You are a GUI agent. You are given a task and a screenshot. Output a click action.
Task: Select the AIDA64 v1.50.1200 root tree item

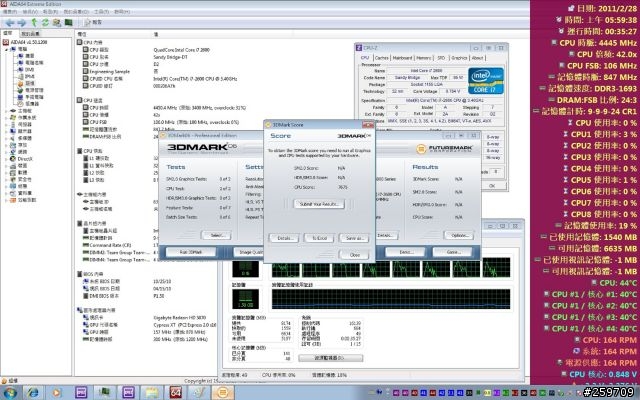[x=25, y=42]
